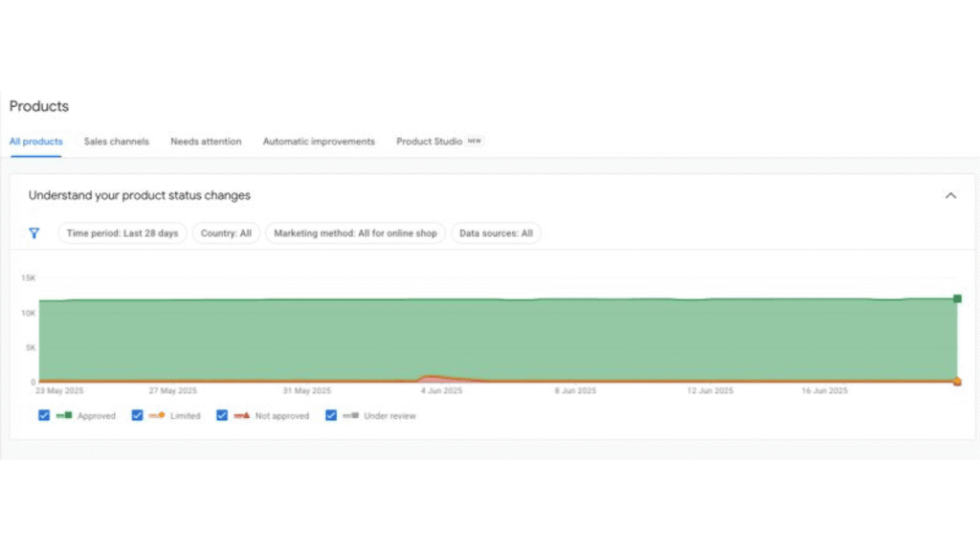Click the '4 Jun 2025' axis label
Screen dimensions: 980x551
[441, 390]
